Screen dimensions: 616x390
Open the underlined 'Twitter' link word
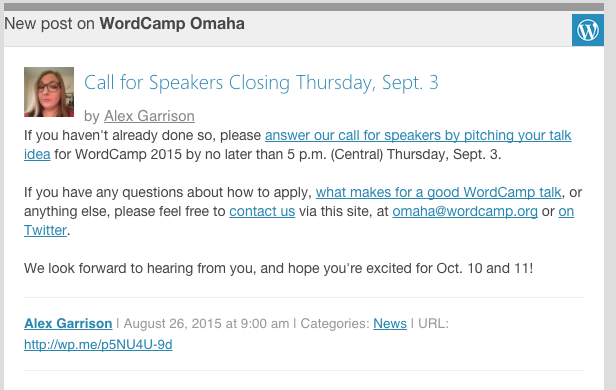coord(45,230)
